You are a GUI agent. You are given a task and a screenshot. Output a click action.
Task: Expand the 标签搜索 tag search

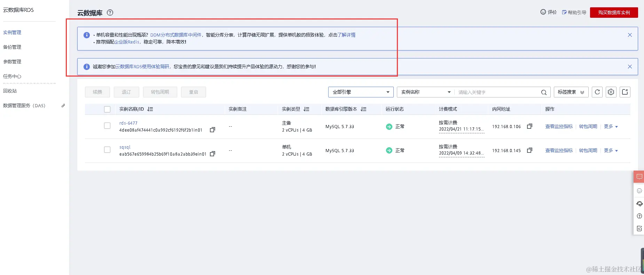coord(571,92)
